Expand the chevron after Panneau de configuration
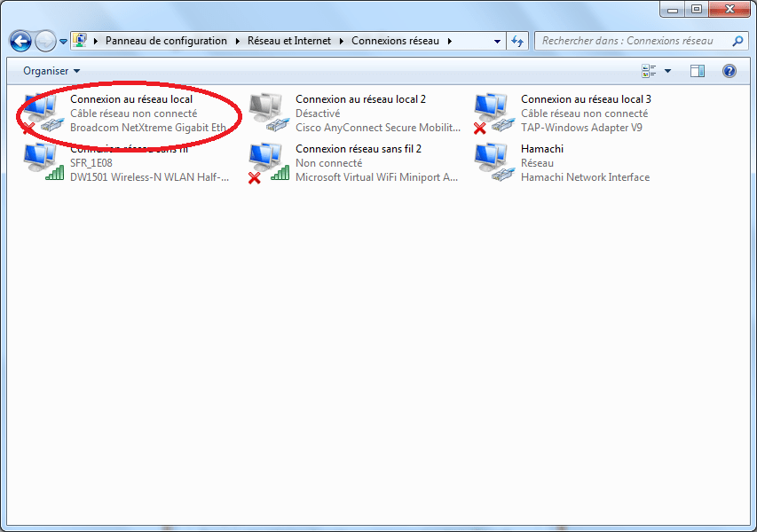The image size is (757, 532). (238, 41)
